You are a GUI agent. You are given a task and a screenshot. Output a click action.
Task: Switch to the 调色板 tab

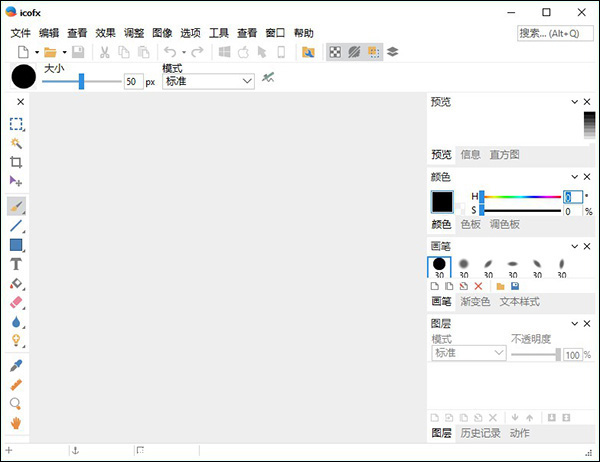[x=505, y=224]
